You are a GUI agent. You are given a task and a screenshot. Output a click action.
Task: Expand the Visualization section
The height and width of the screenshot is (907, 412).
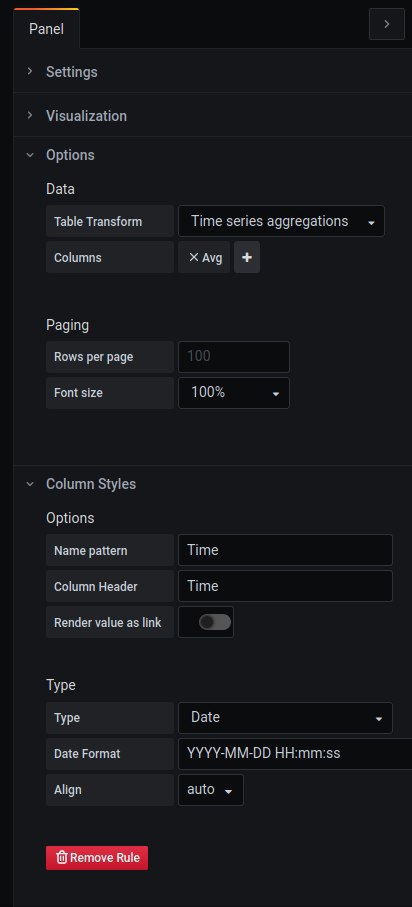86,116
